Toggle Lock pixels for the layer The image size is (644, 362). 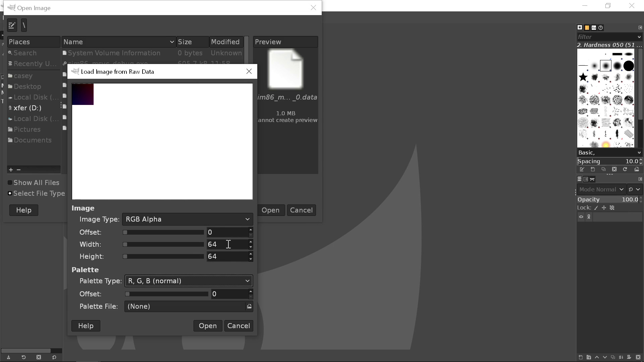point(596,207)
